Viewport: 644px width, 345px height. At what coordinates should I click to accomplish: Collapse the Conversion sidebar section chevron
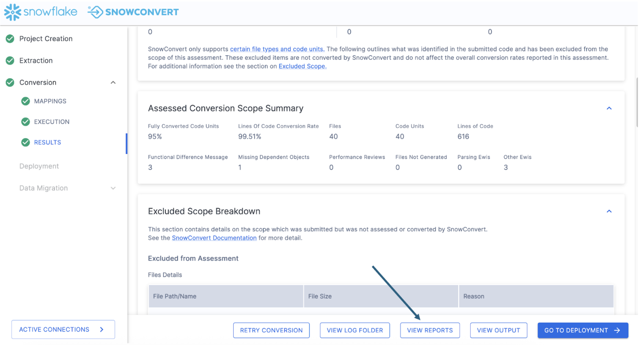[x=113, y=83]
